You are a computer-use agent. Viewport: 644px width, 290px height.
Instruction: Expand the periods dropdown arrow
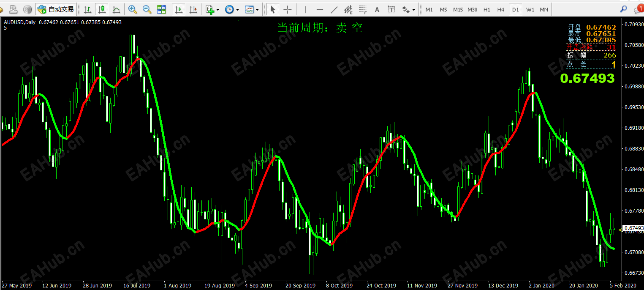click(237, 9)
